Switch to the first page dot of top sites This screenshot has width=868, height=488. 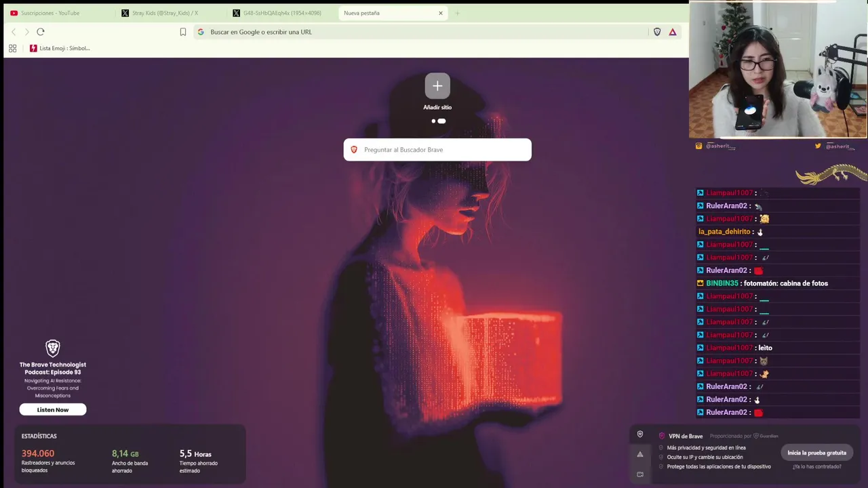coord(433,121)
